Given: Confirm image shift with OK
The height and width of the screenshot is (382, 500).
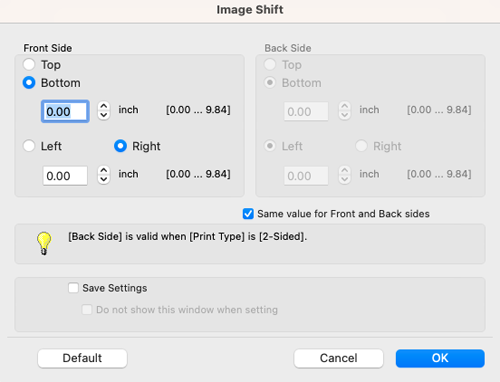Looking at the screenshot, I should click(440, 358).
